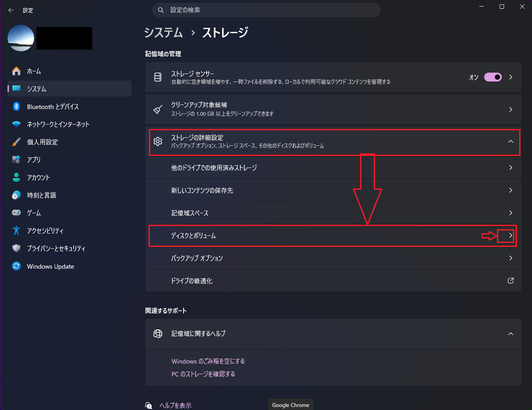
Task: Click the Home house icon
Action: coord(16,71)
